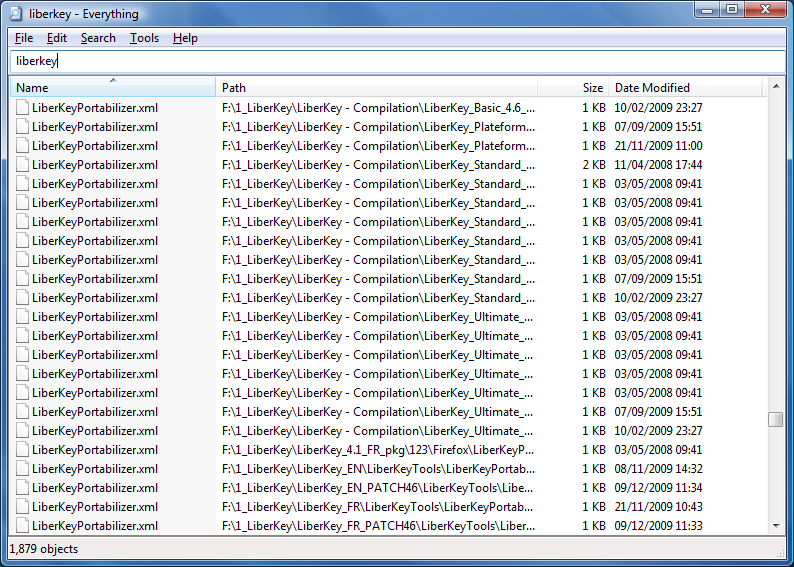This screenshot has height=567, width=794.
Task: Click file icon of the LiberKey_FR_PATCH46 row
Action: [x=22, y=525]
